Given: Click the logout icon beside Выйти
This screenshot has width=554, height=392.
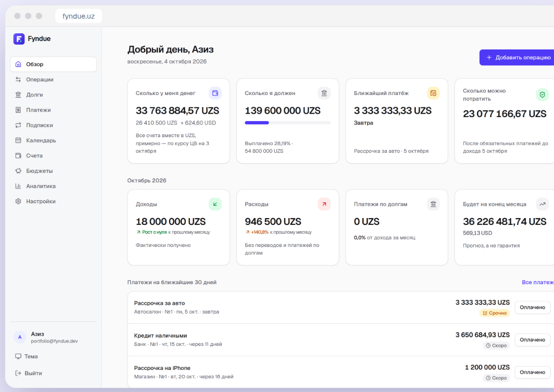Looking at the screenshot, I should click(x=18, y=373).
